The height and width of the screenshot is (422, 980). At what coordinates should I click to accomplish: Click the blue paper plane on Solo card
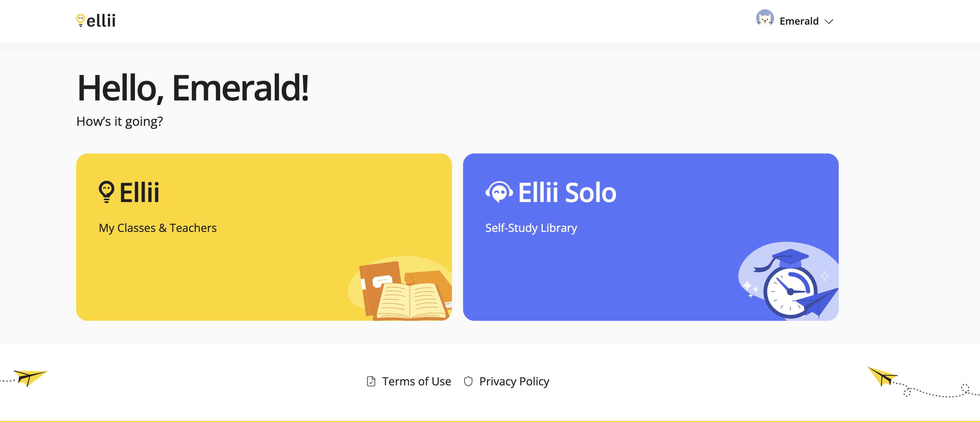[x=818, y=302]
